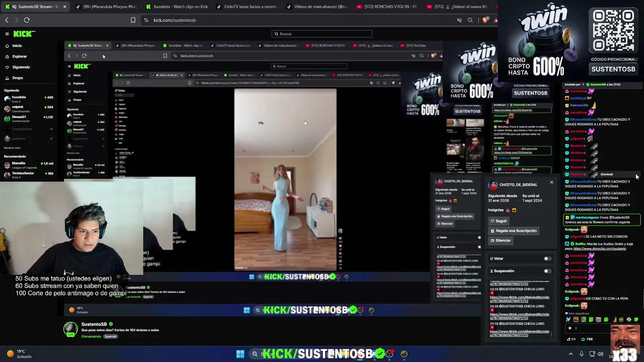Open the donoclip.com/sustento link in chat
The image size is (644, 362).
click(600, 249)
